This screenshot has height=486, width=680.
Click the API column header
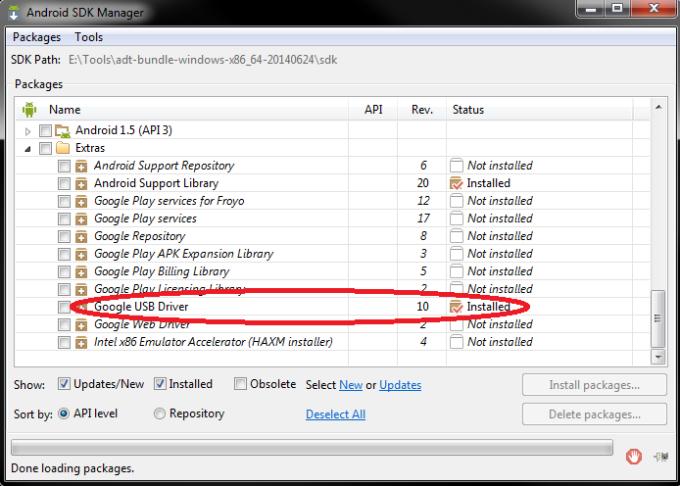click(x=373, y=110)
